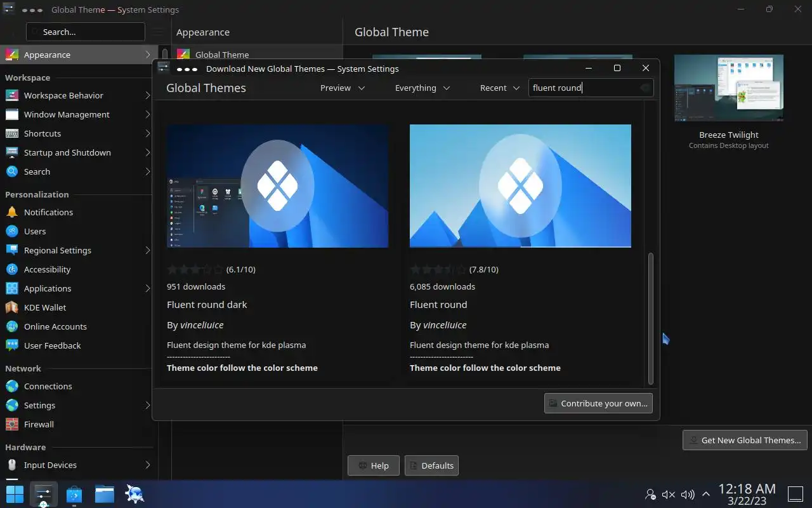Click the Regional Settings icon
This screenshot has width=812, height=508.
point(12,250)
